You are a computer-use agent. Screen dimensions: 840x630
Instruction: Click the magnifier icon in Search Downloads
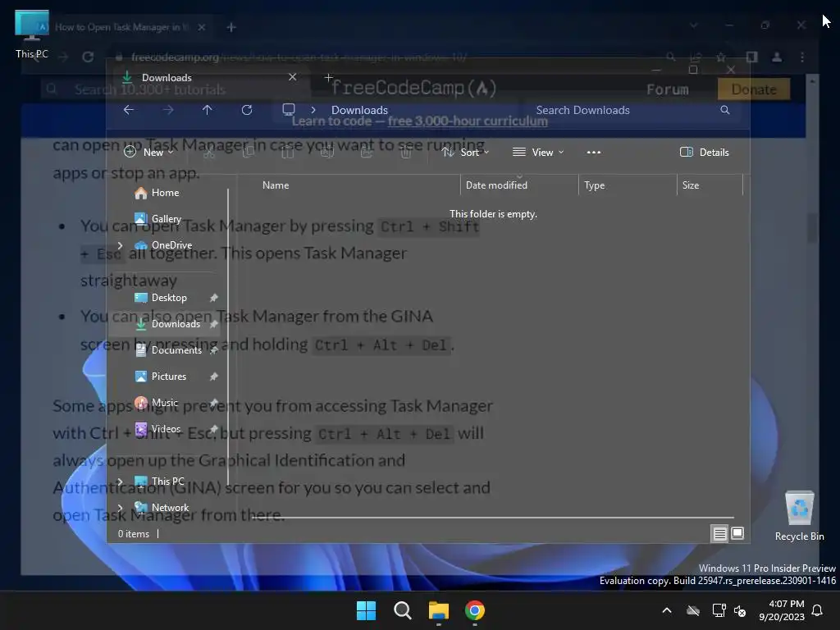725,110
